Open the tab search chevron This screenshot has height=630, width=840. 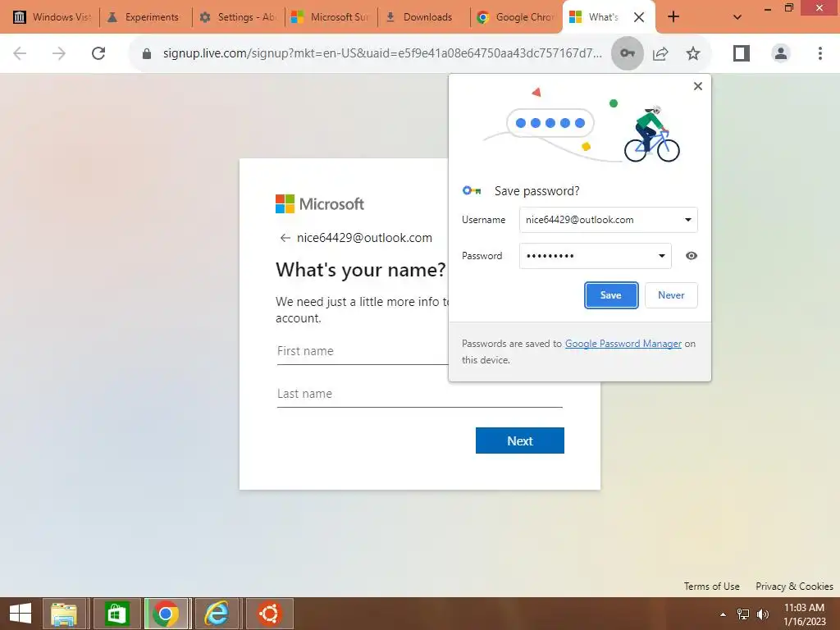click(737, 17)
